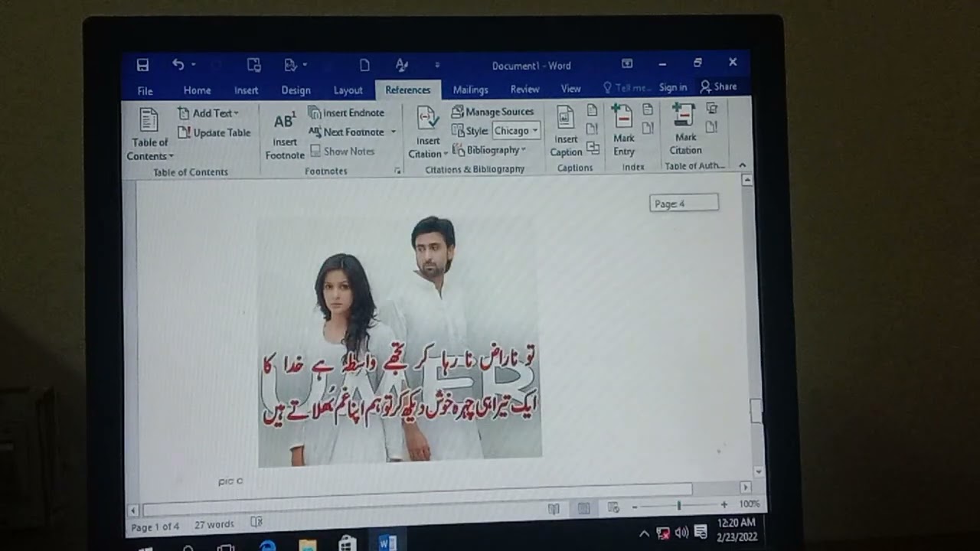Click the Insert Index icon

[648, 109]
